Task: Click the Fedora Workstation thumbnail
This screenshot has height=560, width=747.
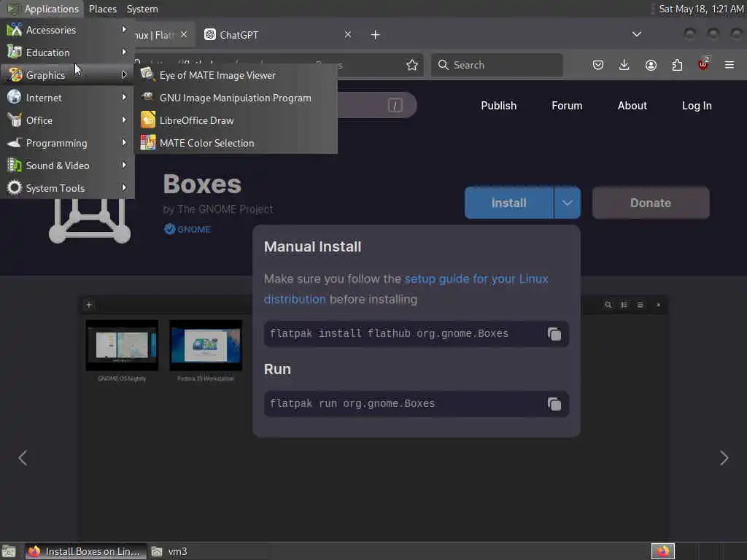Action: click(206, 345)
